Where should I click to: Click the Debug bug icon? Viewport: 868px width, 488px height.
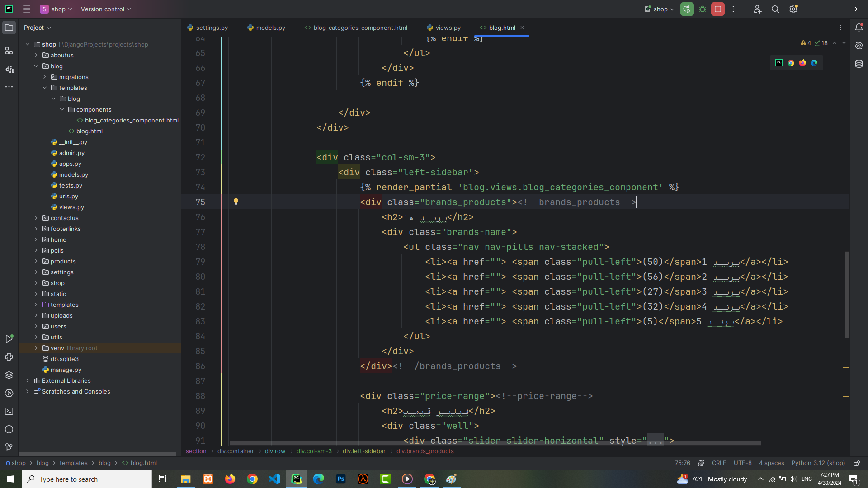pyautogui.click(x=703, y=9)
